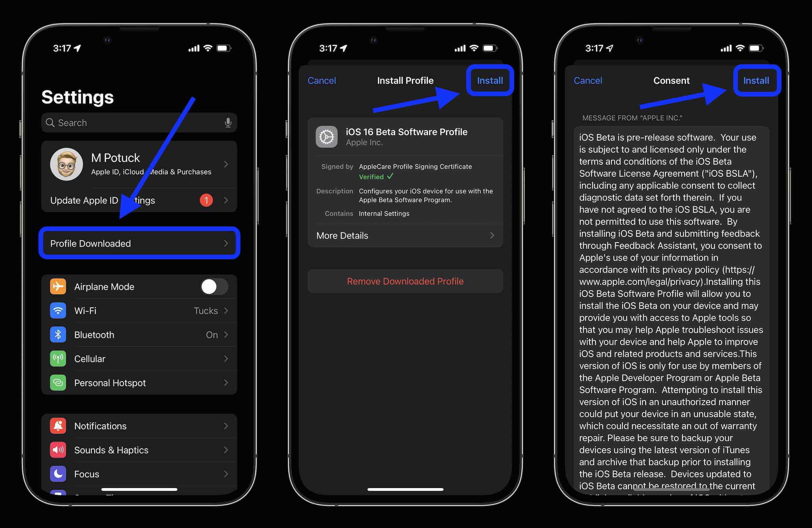Tap the iOS Beta Software Profile icon
Image resolution: width=812 pixels, height=528 pixels.
click(328, 136)
